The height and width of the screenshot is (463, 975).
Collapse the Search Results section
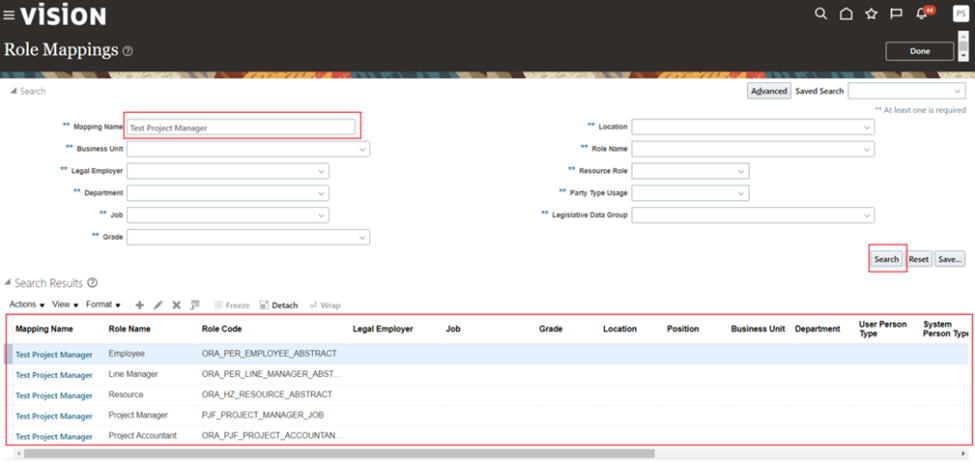pos(8,284)
